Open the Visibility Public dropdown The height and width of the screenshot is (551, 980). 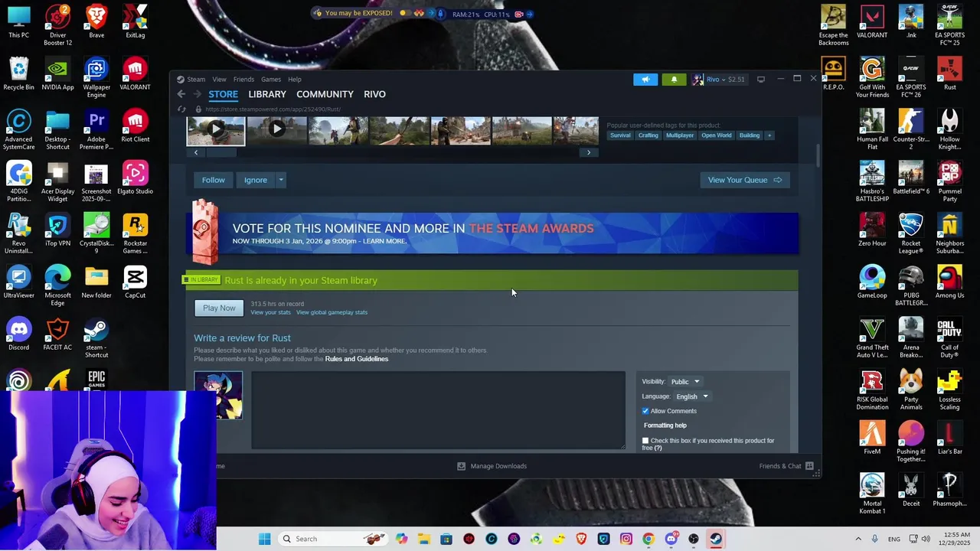pyautogui.click(x=685, y=382)
